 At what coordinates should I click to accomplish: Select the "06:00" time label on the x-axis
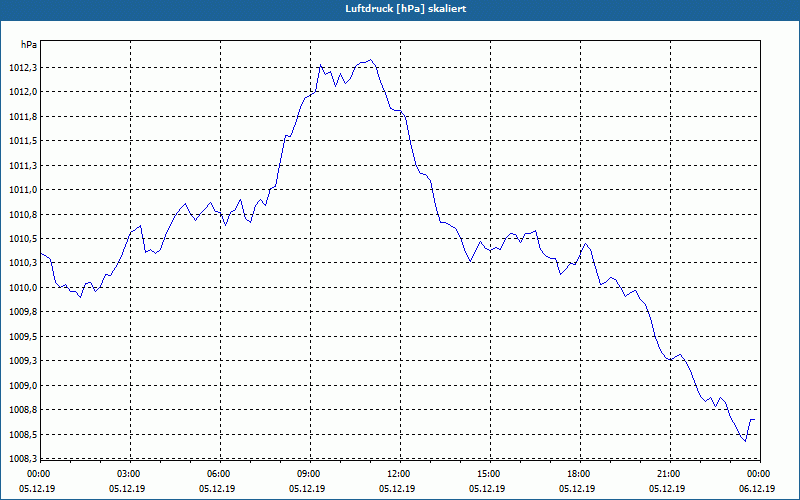219,474
